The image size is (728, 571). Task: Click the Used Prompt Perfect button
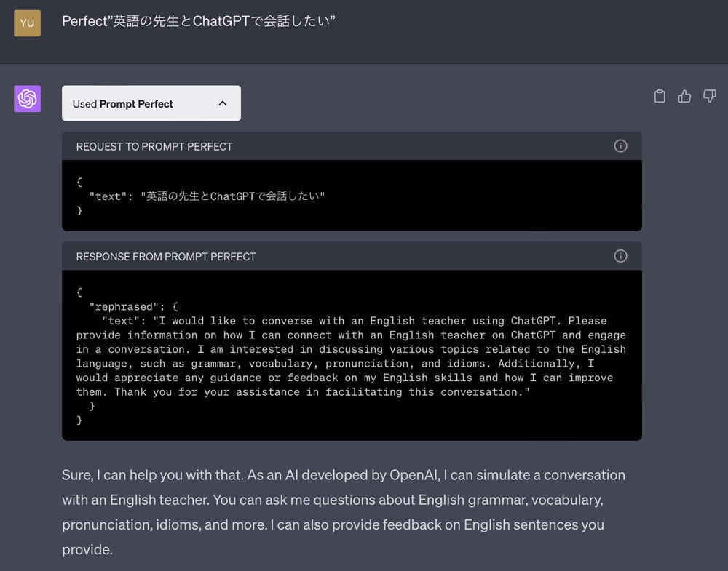tap(151, 103)
